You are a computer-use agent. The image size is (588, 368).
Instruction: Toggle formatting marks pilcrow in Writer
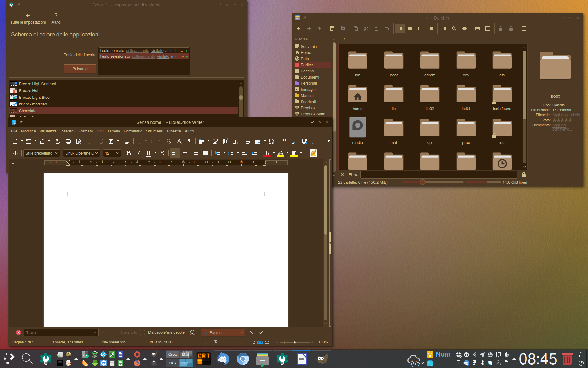(189, 141)
